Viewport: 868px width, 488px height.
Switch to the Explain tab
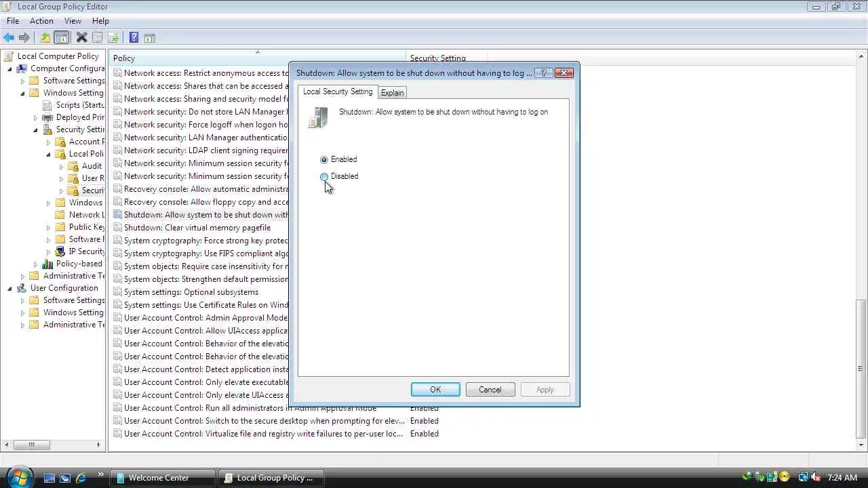(x=392, y=93)
